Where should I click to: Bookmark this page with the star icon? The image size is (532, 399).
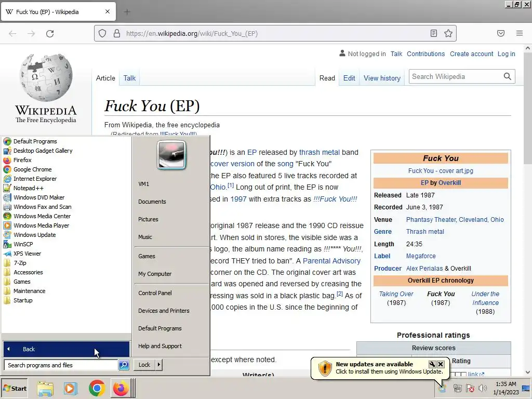pyautogui.click(x=448, y=33)
